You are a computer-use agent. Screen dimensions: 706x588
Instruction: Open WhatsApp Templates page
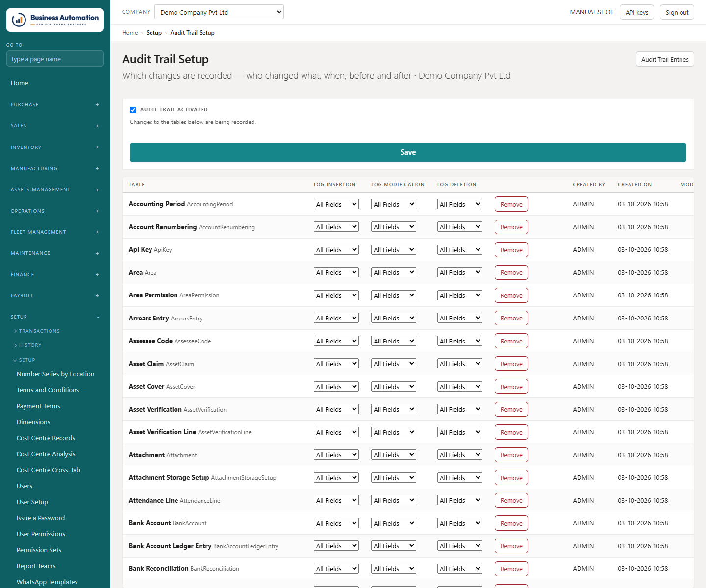[x=47, y=582]
